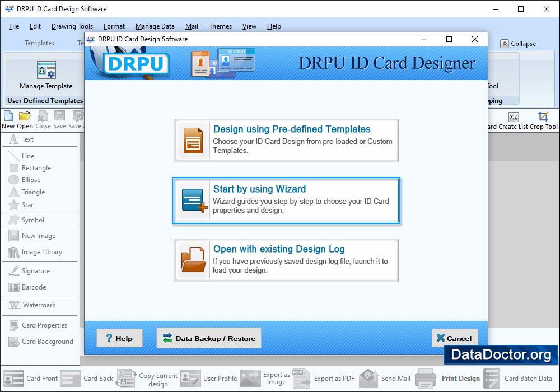Viewport: 560px width, 392px height.
Task: Open the Mail menu
Action: (x=192, y=26)
